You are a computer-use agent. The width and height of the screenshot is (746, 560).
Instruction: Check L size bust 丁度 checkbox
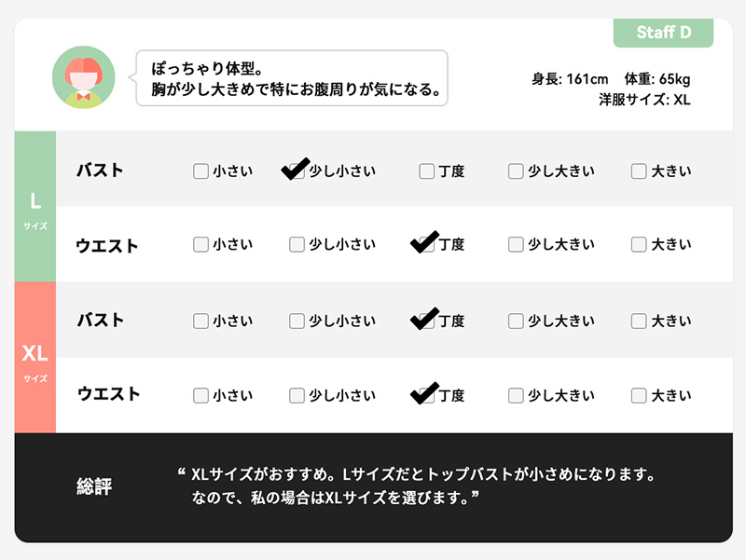click(x=426, y=171)
